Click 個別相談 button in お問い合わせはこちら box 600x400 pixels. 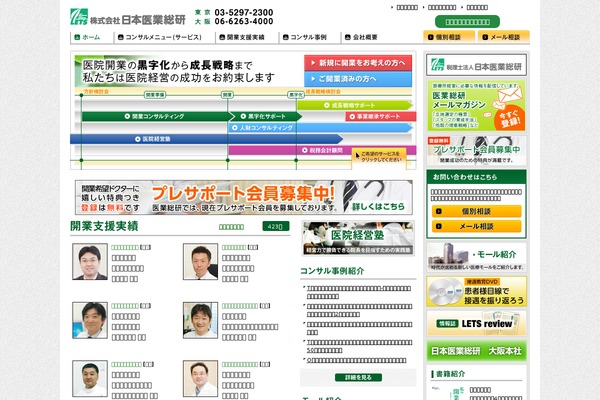point(476,211)
